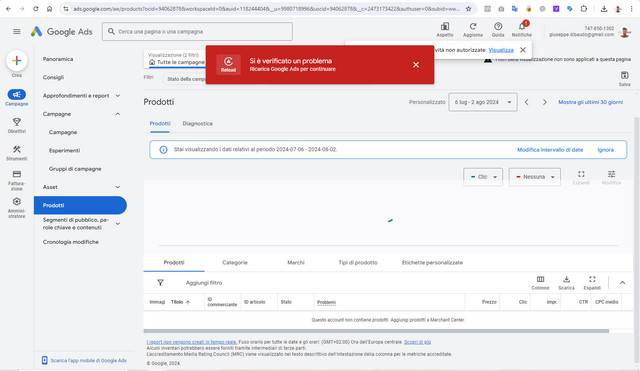This screenshot has width=640, height=371.
Task: Select the Prodotti top tab
Action: [x=160, y=123]
